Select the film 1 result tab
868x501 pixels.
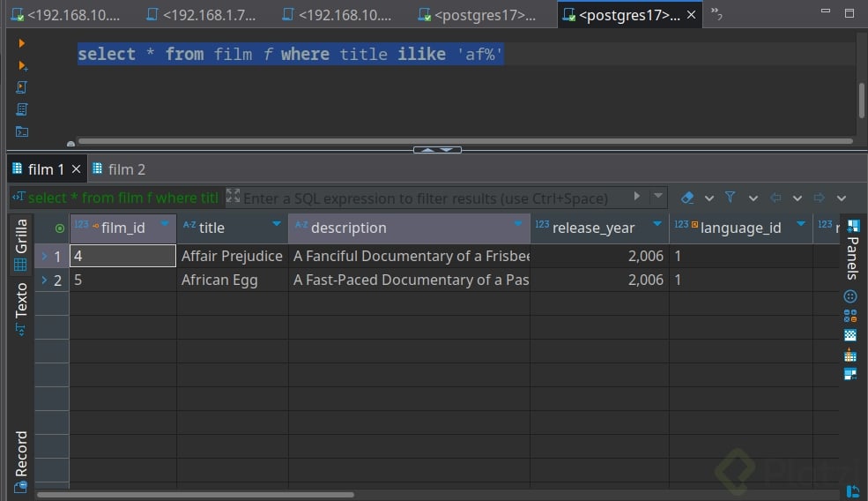click(x=46, y=169)
